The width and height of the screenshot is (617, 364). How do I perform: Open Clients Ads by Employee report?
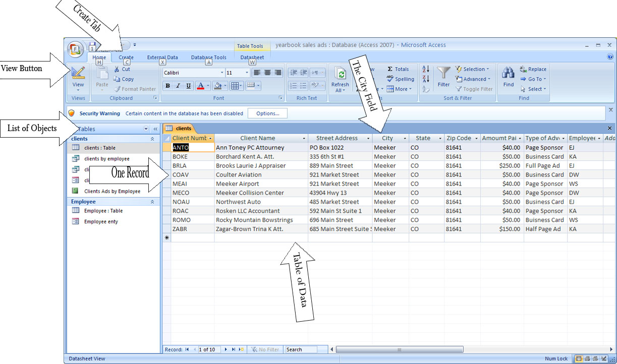pos(112,191)
